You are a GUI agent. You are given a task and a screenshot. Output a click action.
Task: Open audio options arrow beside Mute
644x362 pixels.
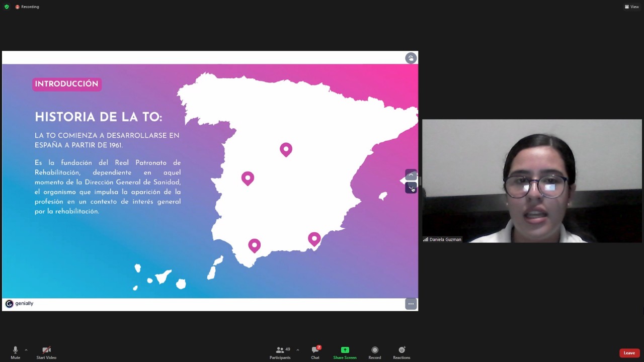(x=26, y=350)
